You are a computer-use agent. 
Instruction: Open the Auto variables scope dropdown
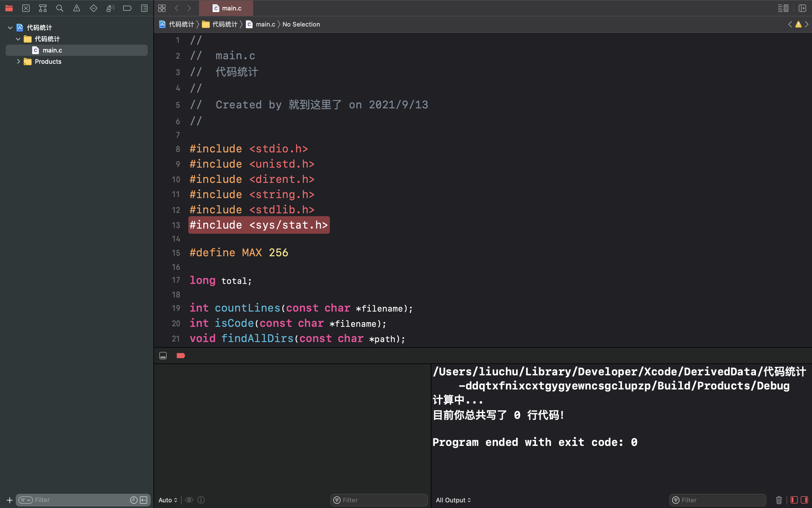coord(168,500)
